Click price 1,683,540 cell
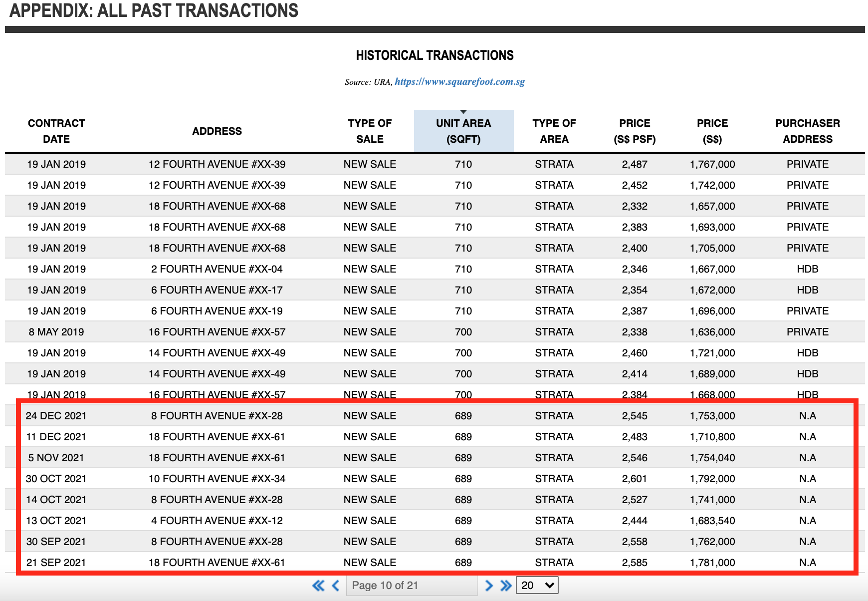 pos(712,521)
